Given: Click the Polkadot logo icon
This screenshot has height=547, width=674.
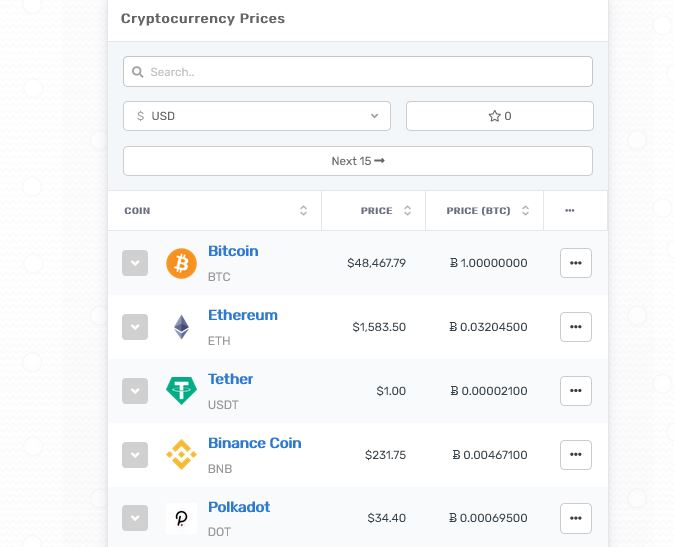Looking at the screenshot, I should (181, 518).
